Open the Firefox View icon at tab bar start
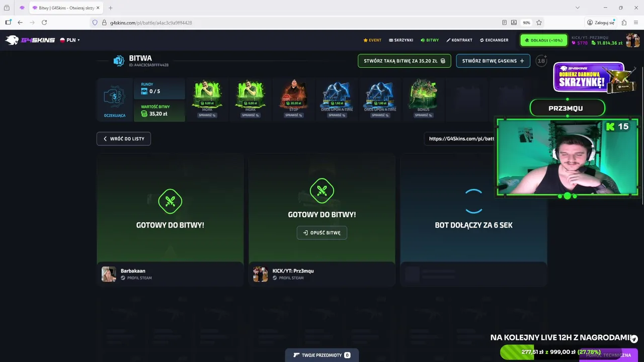Image resolution: width=644 pixels, height=362 pixels. (x=7, y=8)
